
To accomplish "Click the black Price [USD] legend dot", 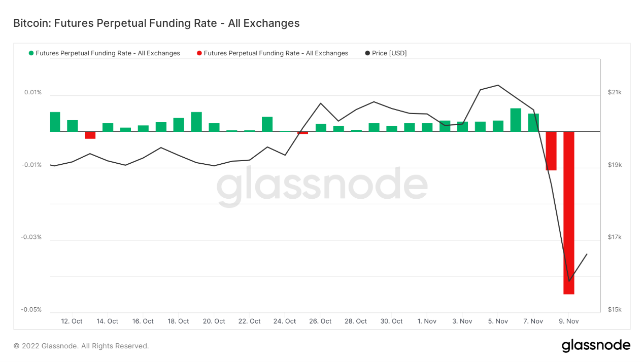I will [367, 53].
